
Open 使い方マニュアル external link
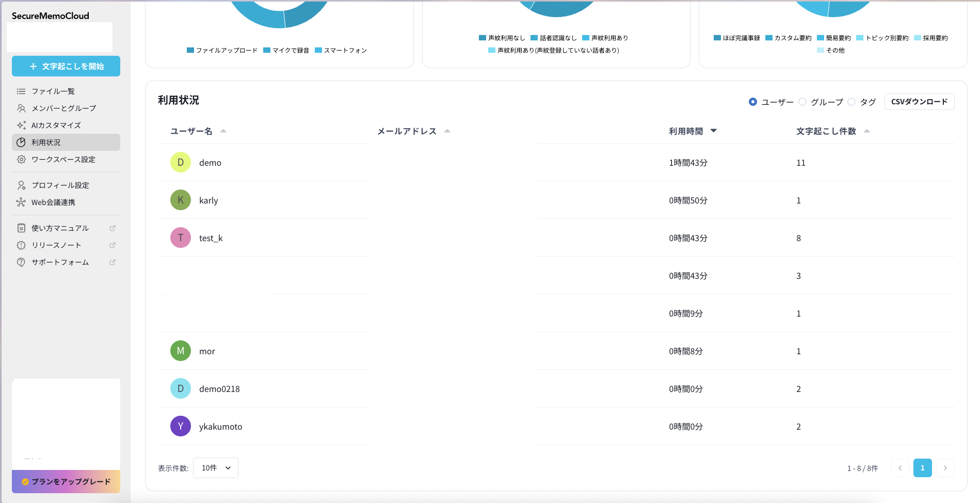coord(112,228)
